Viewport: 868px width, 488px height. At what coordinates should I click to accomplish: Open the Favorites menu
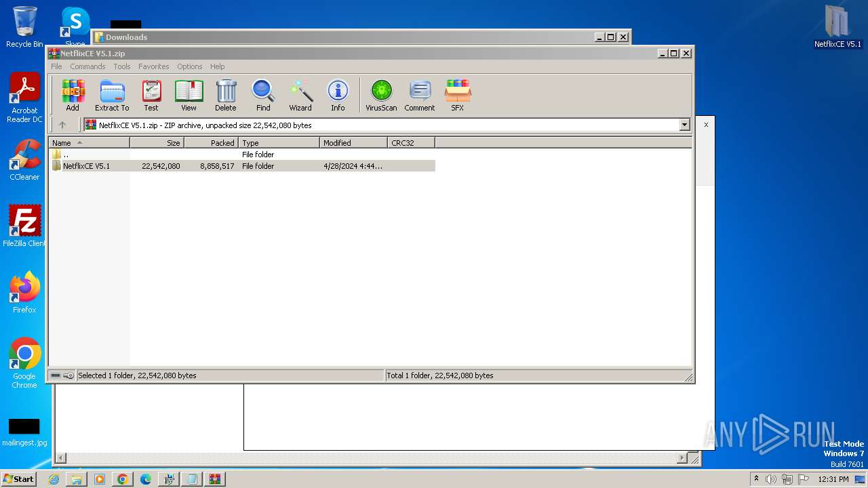point(154,66)
